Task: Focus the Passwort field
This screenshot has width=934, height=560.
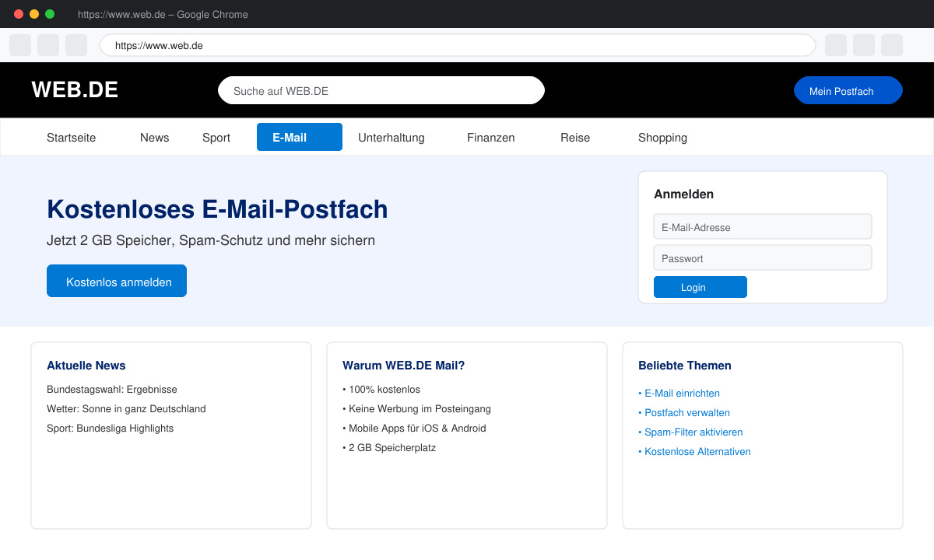Action: point(763,257)
